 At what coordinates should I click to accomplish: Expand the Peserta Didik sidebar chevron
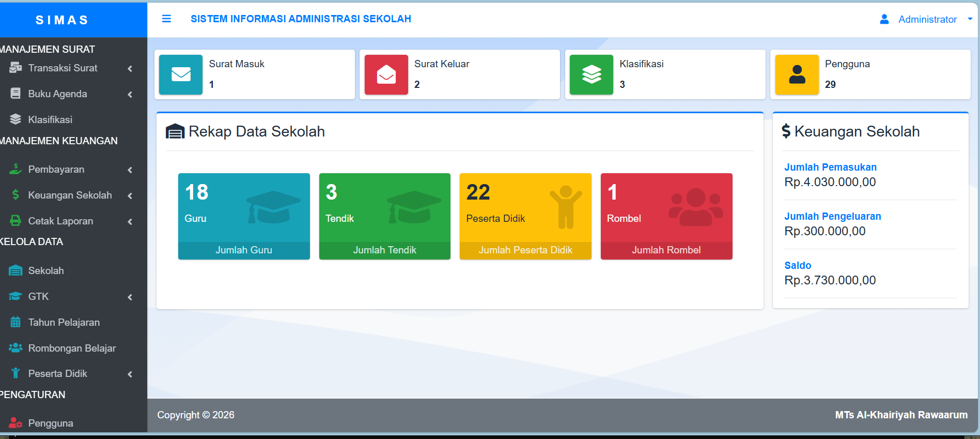(130, 374)
